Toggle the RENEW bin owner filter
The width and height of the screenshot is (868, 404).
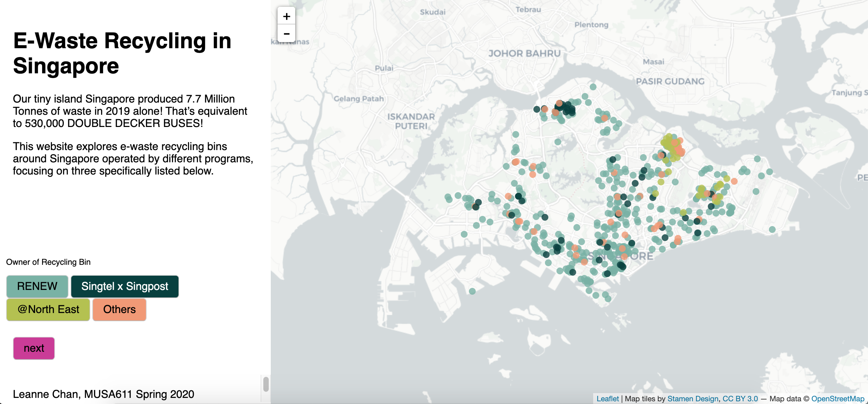(x=37, y=286)
